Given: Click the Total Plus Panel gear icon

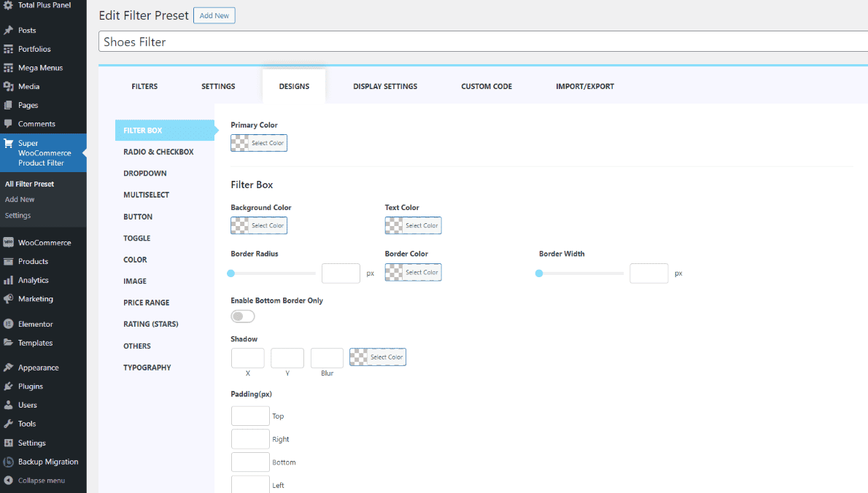Looking at the screenshot, I should point(8,5).
